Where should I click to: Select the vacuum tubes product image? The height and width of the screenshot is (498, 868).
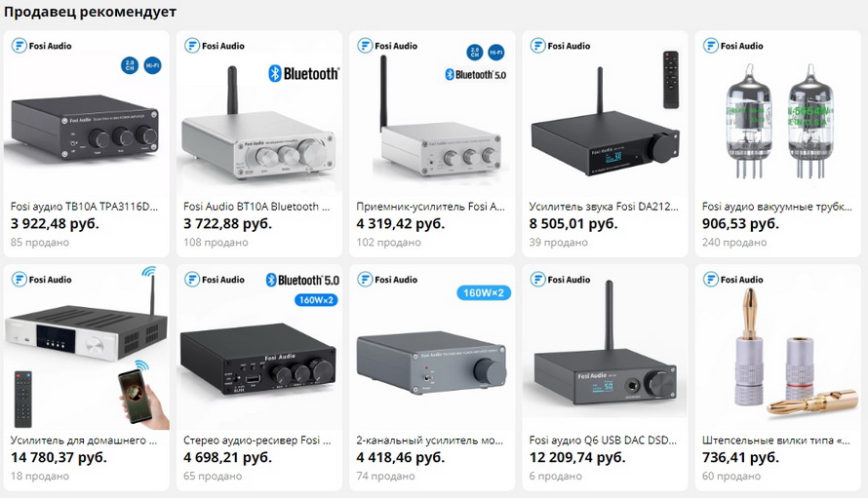coord(777,120)
